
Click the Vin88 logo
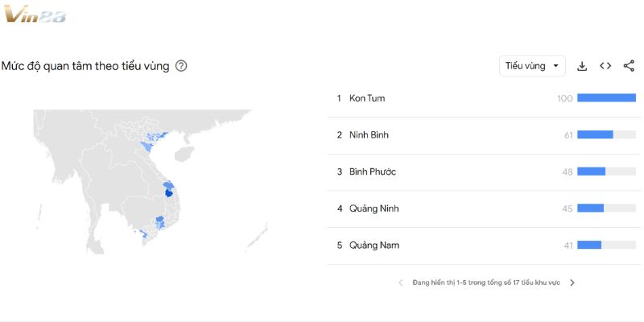coord(35,14)
